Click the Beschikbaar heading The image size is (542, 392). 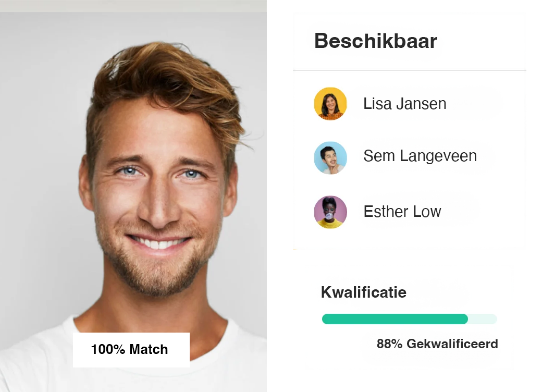(375, 41)
